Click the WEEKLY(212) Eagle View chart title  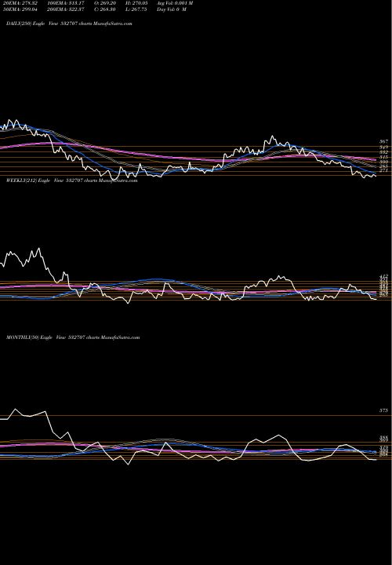(x=71, y=180)
